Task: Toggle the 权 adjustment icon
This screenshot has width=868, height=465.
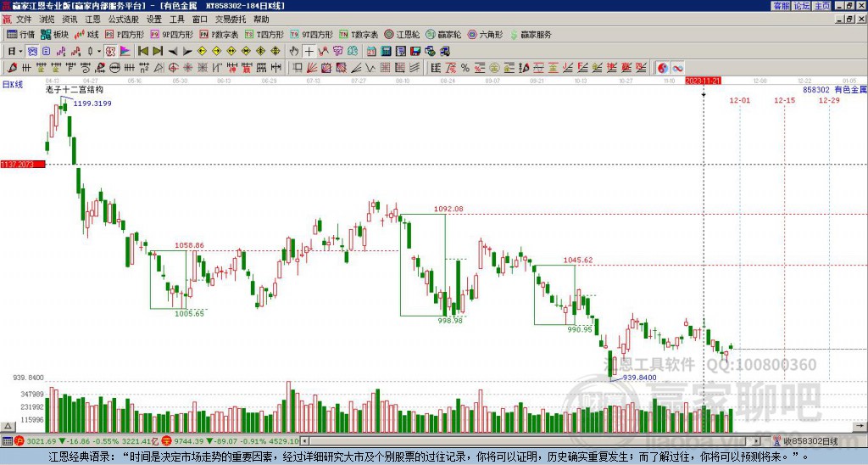Action: tap(110, 52)
